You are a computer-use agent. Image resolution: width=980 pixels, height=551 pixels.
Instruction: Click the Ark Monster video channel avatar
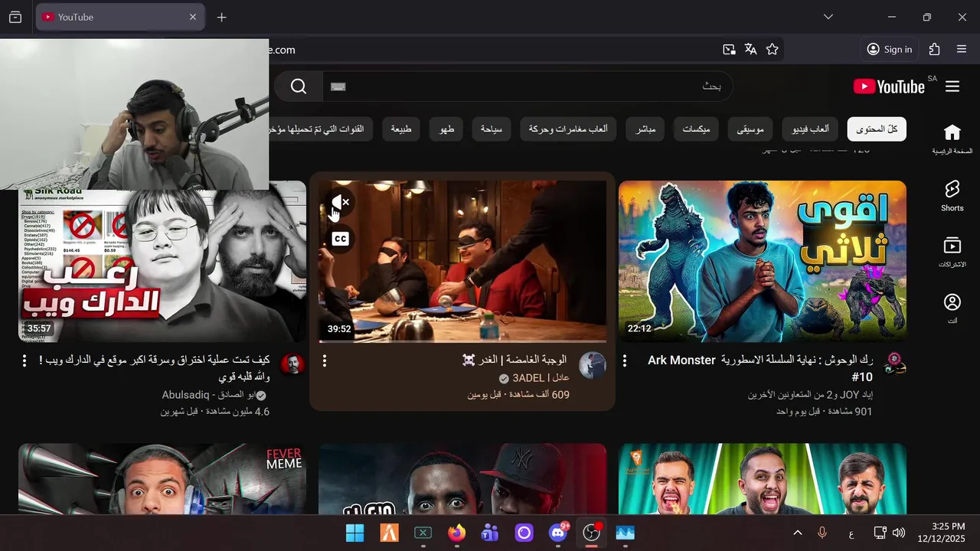click(894, 365)
